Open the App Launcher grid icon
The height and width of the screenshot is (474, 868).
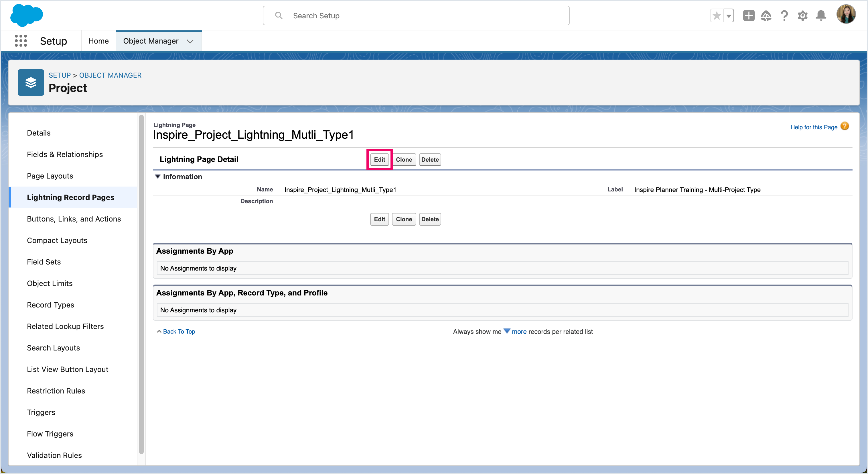click(21, 41)
